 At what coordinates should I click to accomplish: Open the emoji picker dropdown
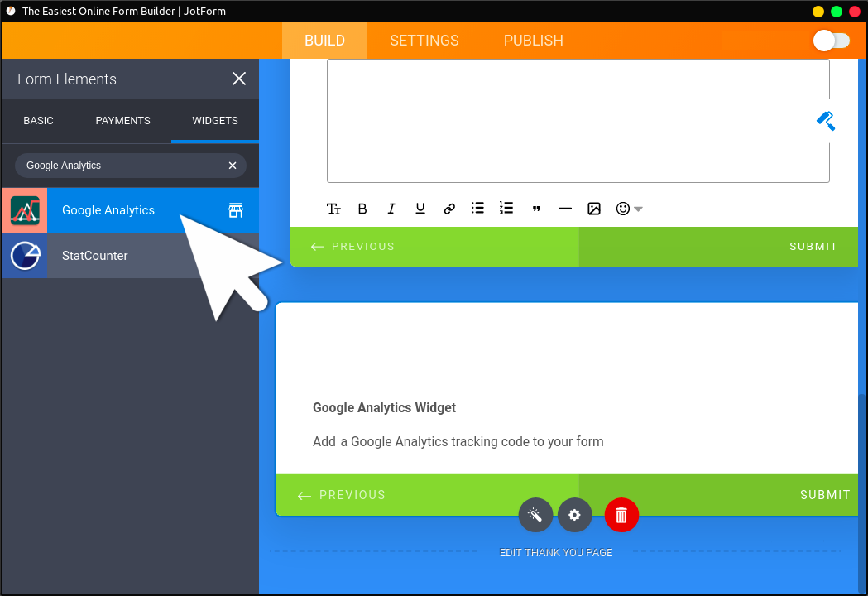629,209
